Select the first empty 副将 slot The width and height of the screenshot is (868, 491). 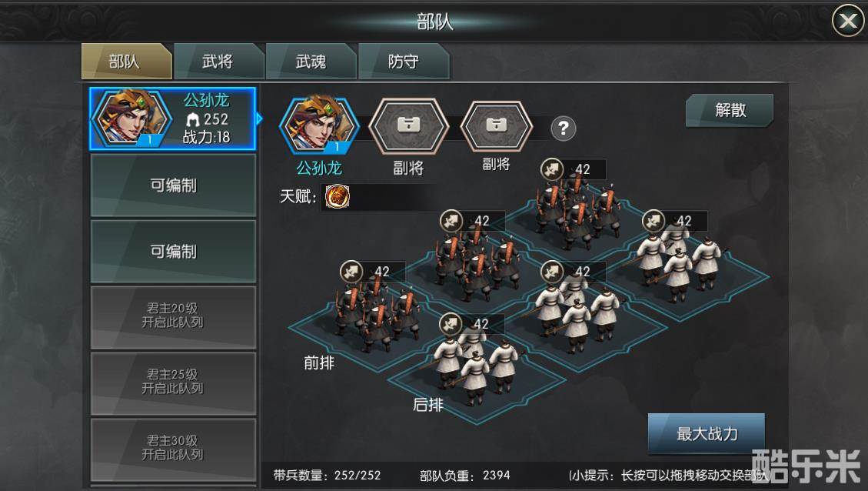click(408, 125)
